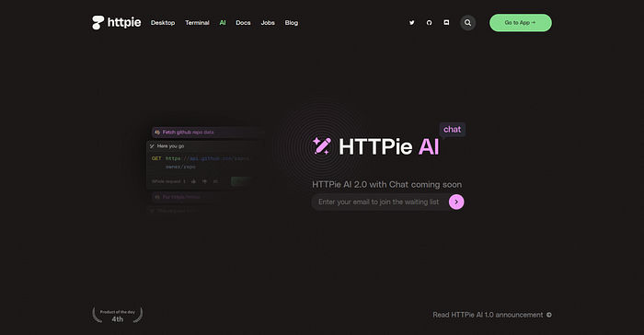The width and height of the screenshot is (644, 335).
Task: Open the Discord chat icon link
Action: pyautogui.click(x=446, y=23)
